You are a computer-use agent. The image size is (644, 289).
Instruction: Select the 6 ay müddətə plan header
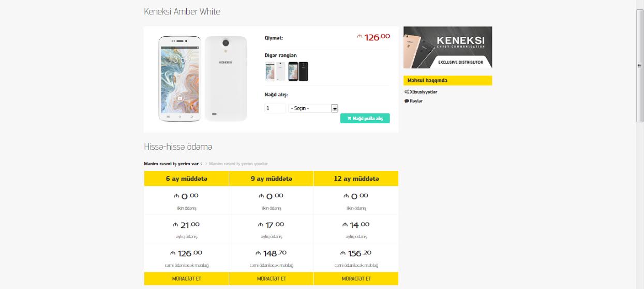(x=186, y=179)
